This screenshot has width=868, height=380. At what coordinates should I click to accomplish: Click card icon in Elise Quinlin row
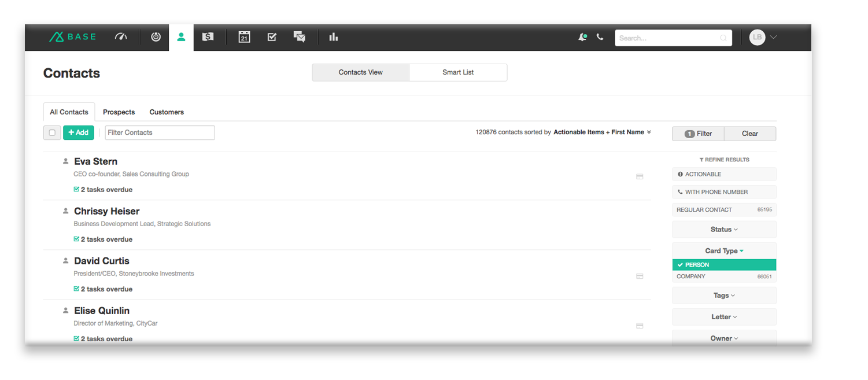[640, 326]
